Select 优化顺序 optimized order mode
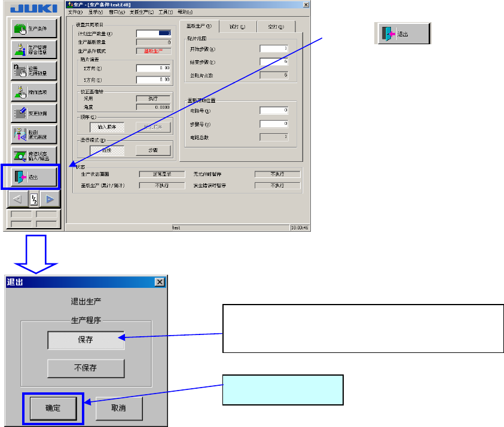This screenshot has height=427, width=504. 153,127
